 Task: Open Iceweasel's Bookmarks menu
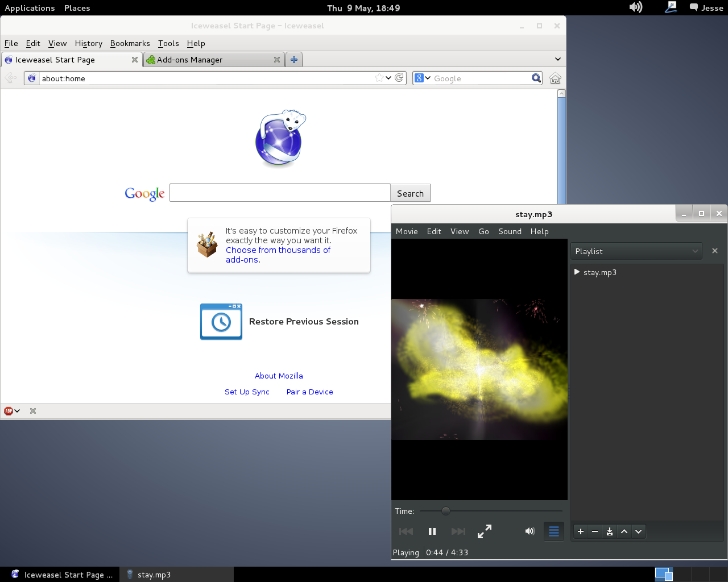tap(130, 43)
